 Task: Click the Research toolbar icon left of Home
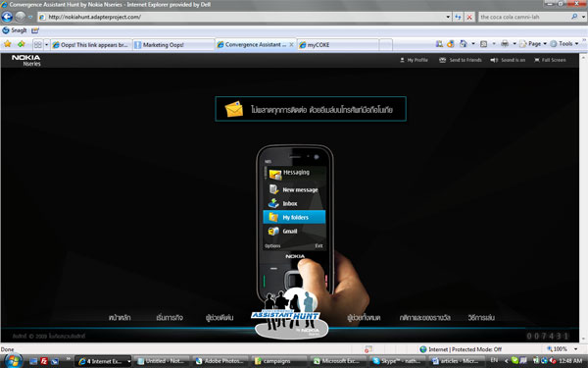coord(439,44)
